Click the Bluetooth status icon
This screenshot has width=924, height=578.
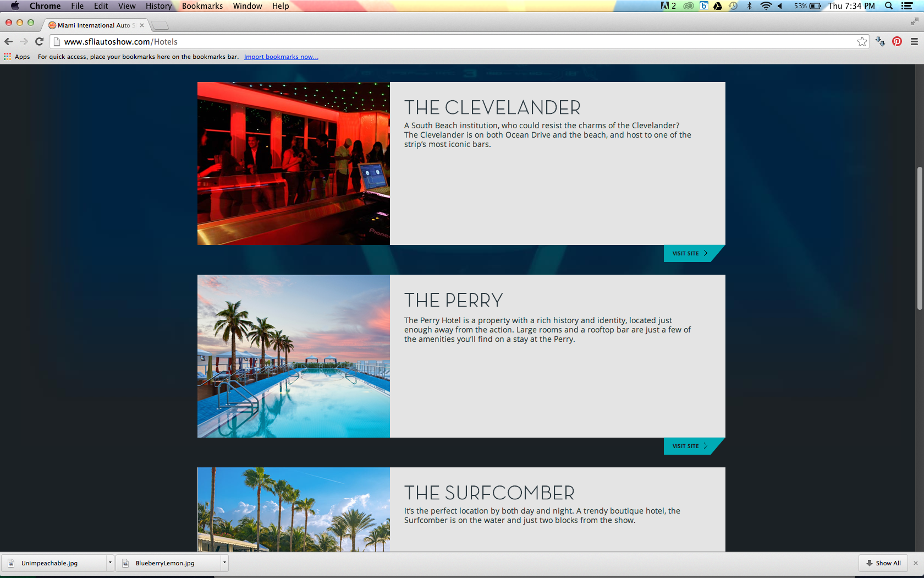(x=749, y=6)
